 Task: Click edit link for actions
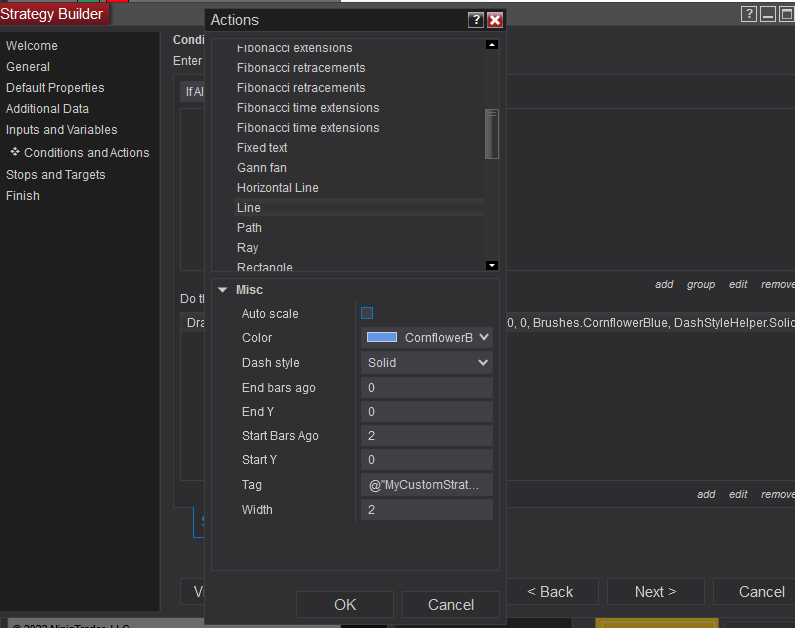738,494
